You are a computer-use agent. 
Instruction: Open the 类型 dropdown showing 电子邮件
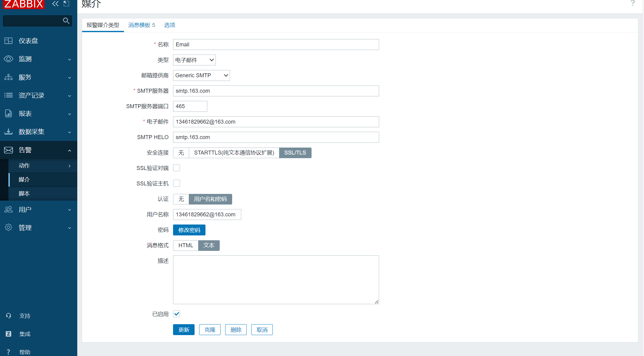[x=194, y=60]
